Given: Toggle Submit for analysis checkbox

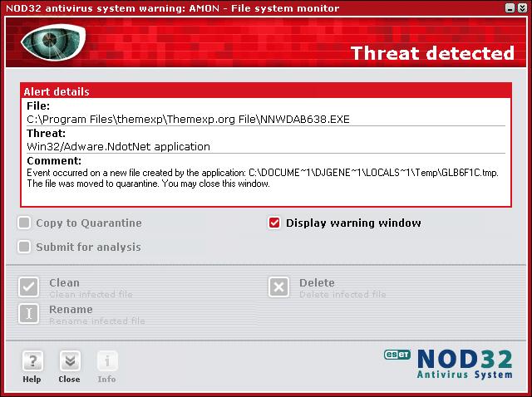Looking at the screenshot, I should [24, 247].
